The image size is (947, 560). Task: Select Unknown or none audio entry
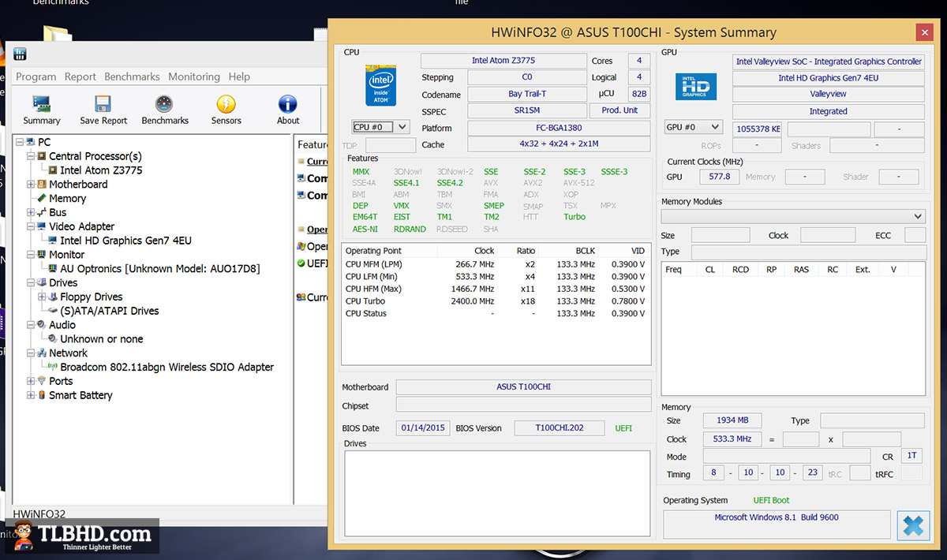[102, 339]
